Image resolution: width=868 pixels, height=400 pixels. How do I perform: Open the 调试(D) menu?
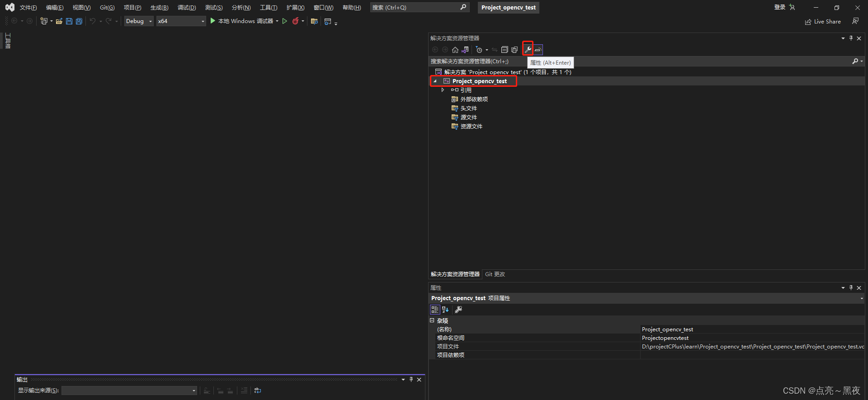point(187,8)
